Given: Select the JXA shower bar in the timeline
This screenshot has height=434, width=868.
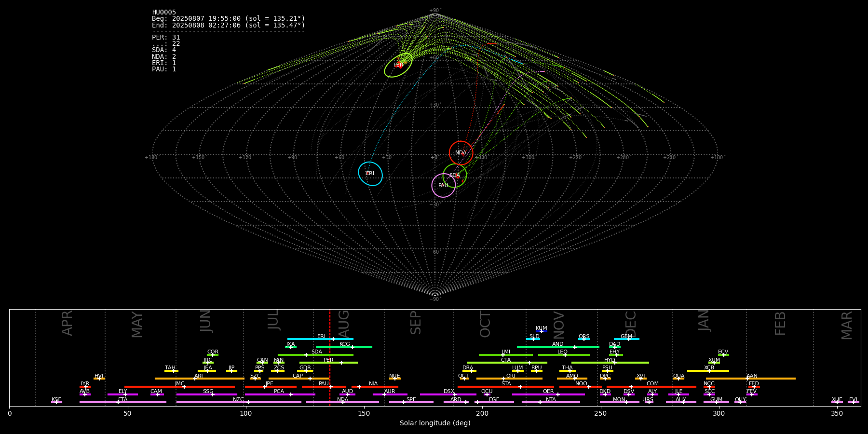Looking at the screenshot, I should [x=291, y=347].
